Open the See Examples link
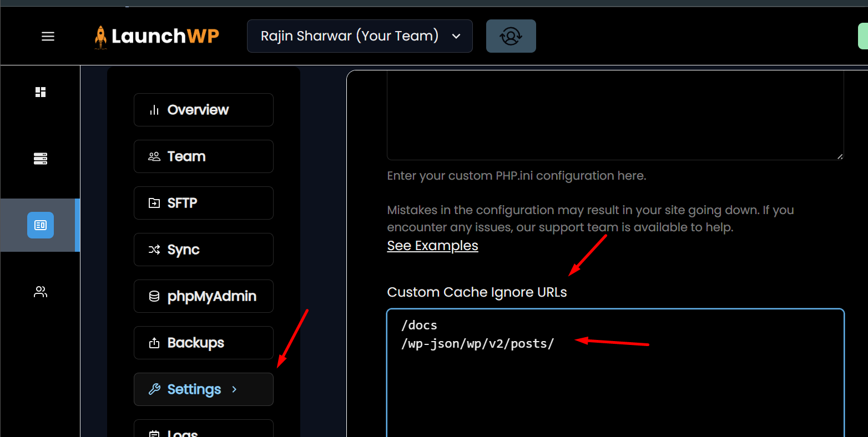Screen dimensions: 868x437 pyautogui.click(x=432, y=245)
